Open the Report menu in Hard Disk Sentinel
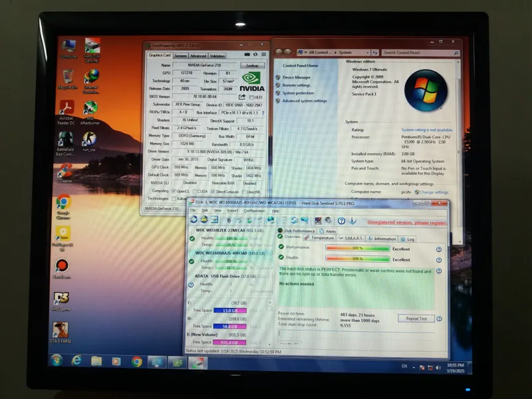532x399 pixels. click(x=232, y=211)
